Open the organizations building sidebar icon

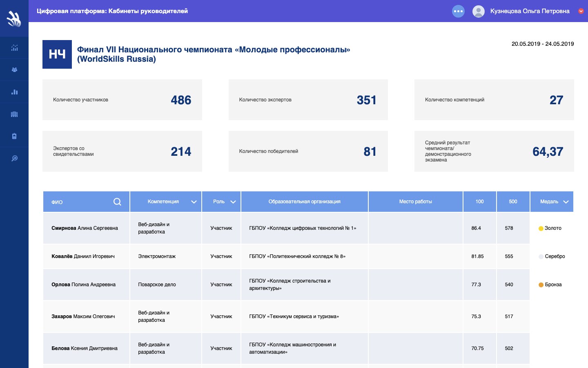pyautogui.click(x=14, y=114)
